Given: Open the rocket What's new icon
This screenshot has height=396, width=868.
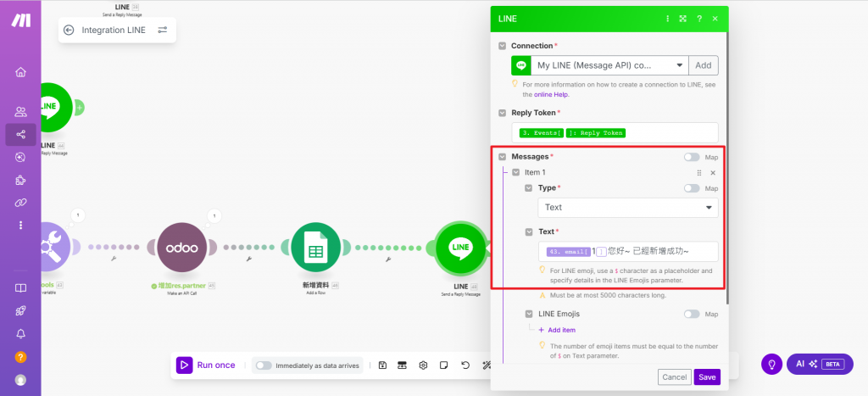Looking at the screenshot, I should coord(20,310).
